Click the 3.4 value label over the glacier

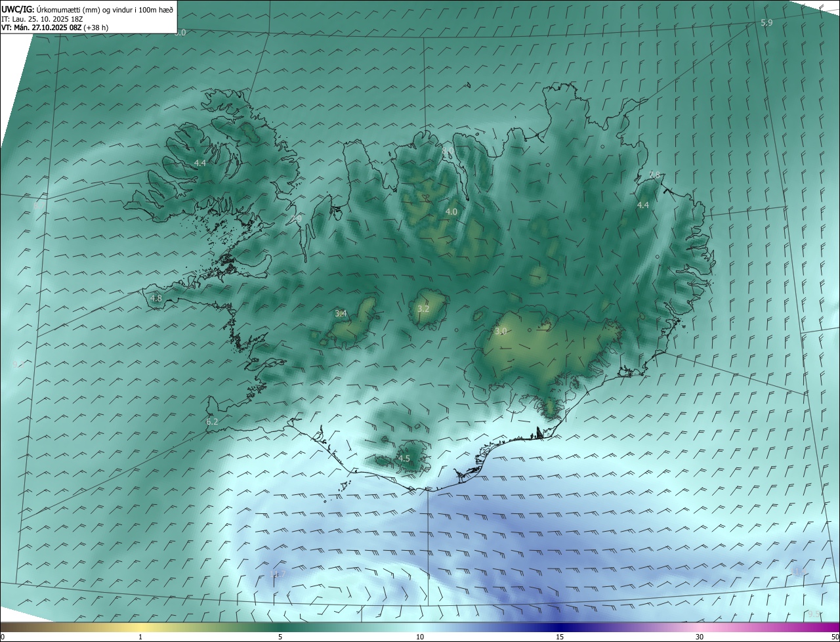click(x=341, y=314)
